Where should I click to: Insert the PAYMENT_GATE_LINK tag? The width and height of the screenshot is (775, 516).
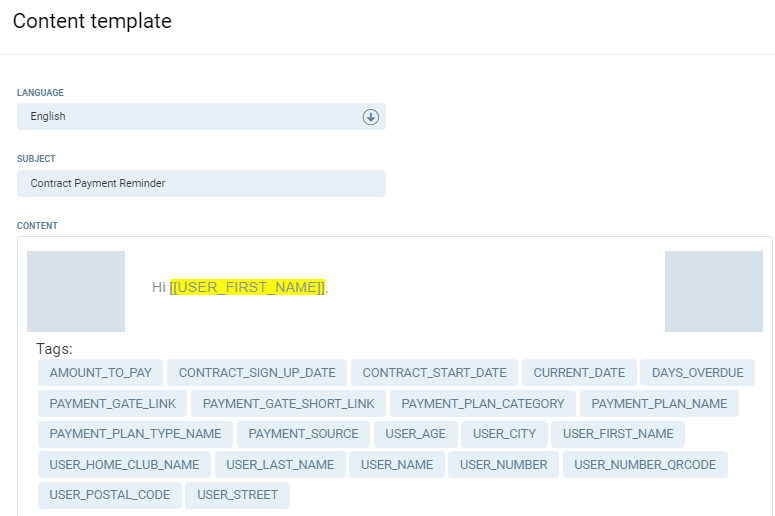(x=113, y=404)
